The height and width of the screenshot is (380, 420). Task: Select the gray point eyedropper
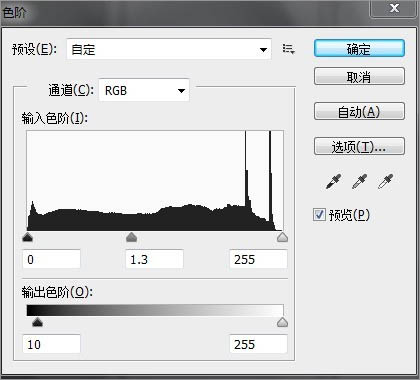coord(359,182)
